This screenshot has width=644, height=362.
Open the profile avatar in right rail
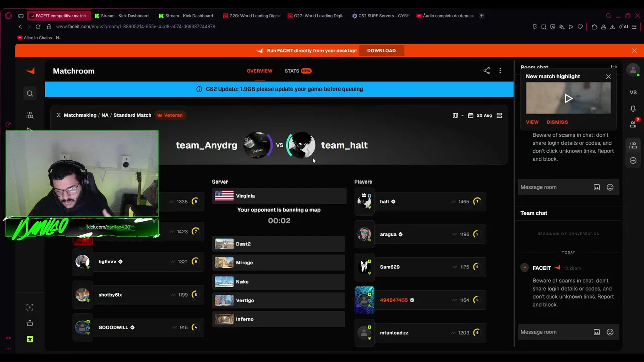pos(633,70)
